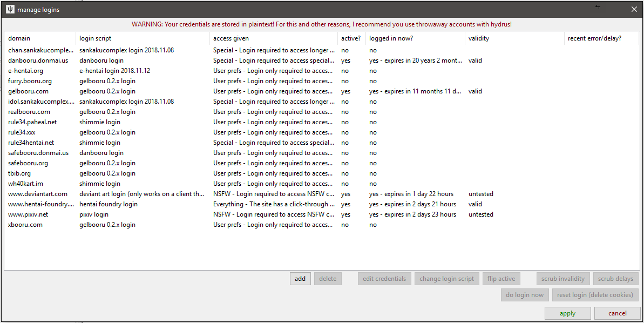Select the e-hentai.org row
Image resolution: width=644 pixels, height=323 pixels.
coord(322,71)
